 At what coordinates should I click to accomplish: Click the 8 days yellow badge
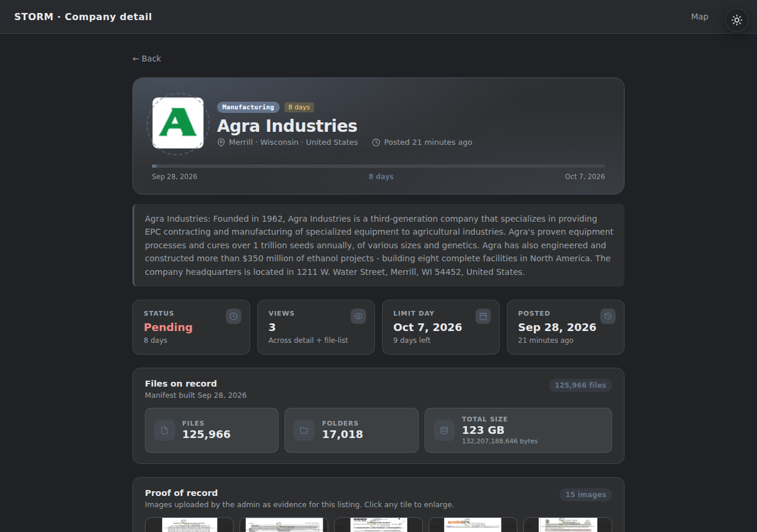coord(299,107)
